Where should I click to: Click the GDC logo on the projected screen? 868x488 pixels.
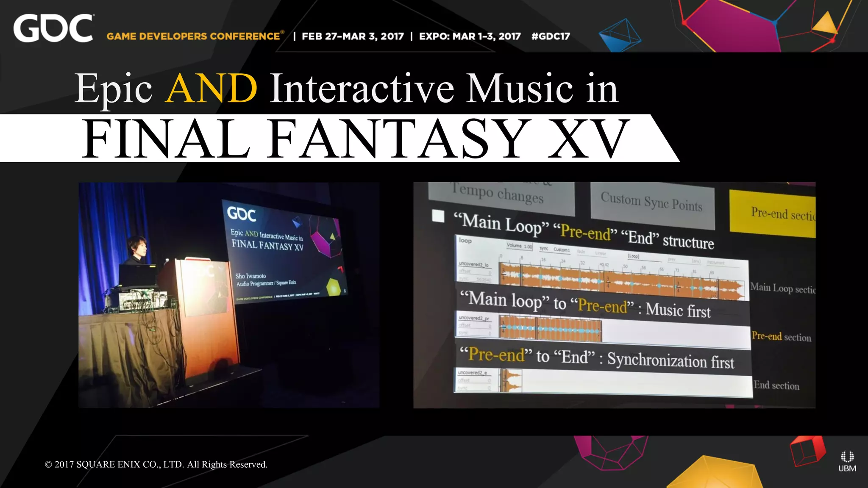point(242,214)
